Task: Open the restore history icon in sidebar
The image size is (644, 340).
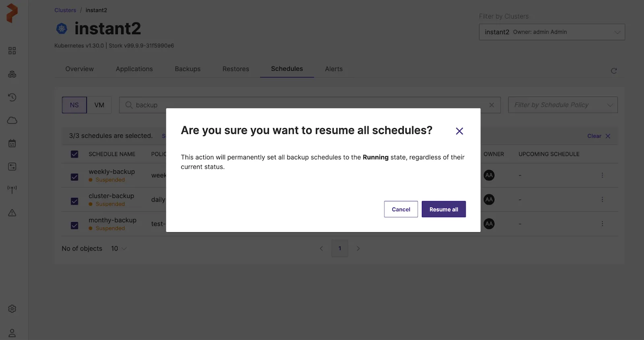Action: (12, 97)
